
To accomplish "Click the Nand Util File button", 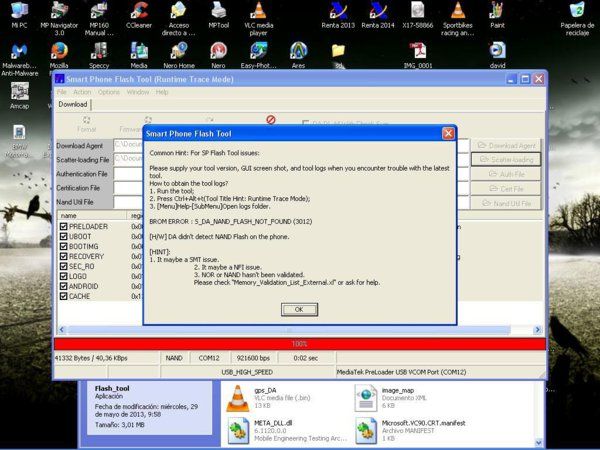I will point(506,203).
